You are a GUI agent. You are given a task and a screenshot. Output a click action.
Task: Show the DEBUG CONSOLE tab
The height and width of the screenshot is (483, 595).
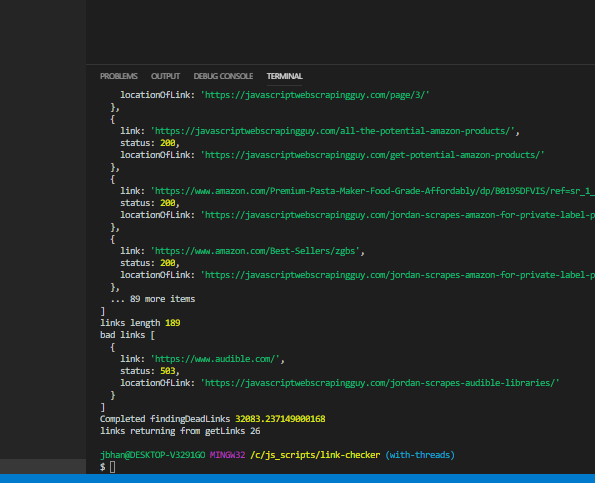(223, 76)
